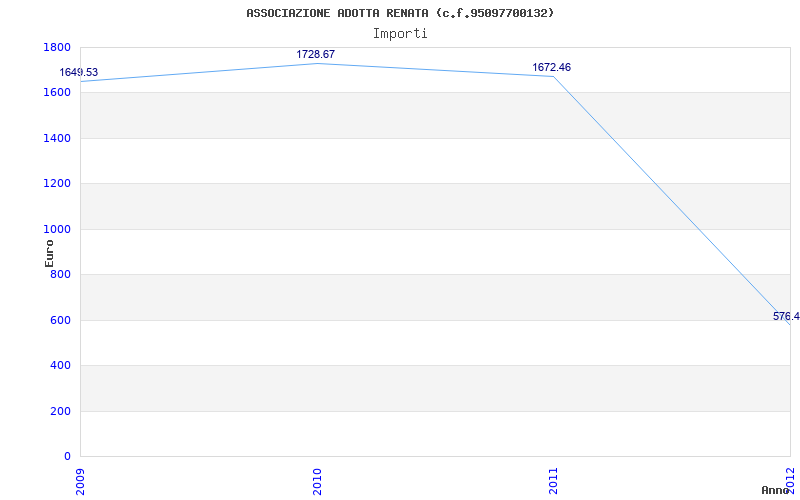
Task: Click the 0 y-axis tick label
Action: coord(67,457)
